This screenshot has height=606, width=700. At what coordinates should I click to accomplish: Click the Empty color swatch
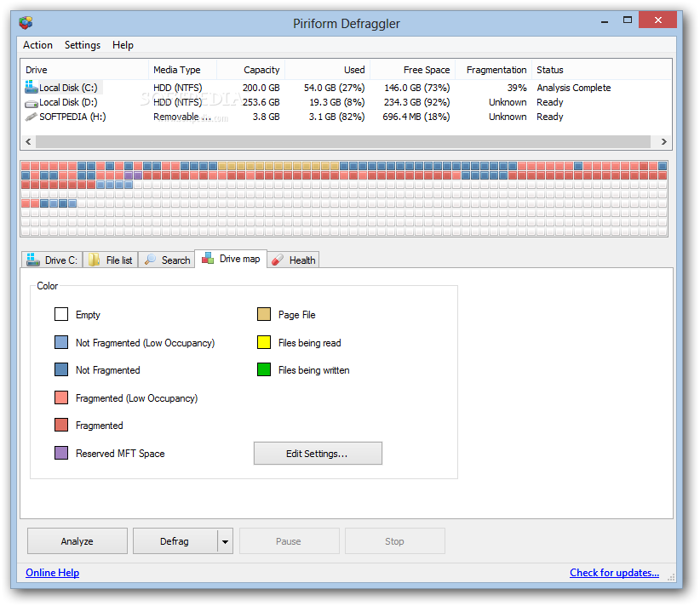pyautogui.click(x=61, y=314)
